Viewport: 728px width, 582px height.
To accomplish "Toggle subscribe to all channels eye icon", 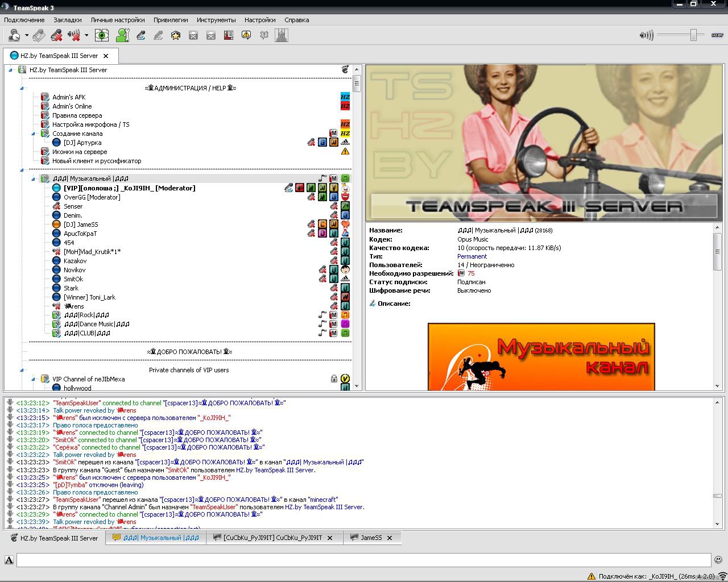I will coord(102,35).
